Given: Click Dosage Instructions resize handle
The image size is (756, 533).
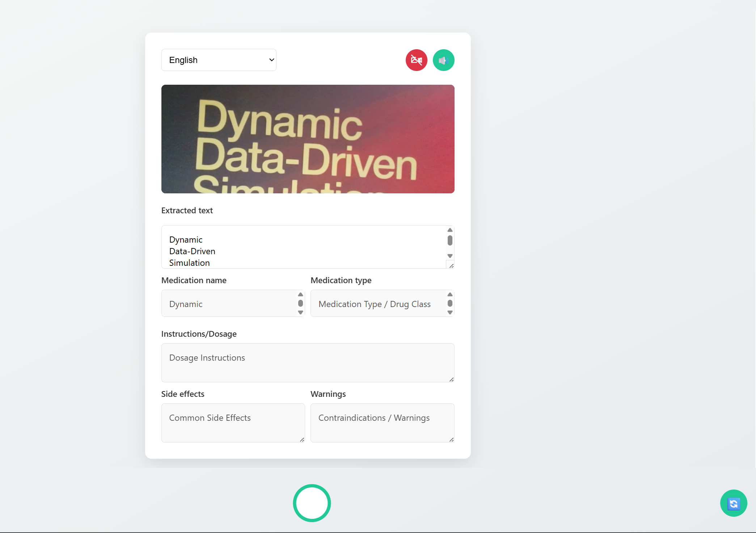Looking at the screenshot, I should click(x=451, y=379).
